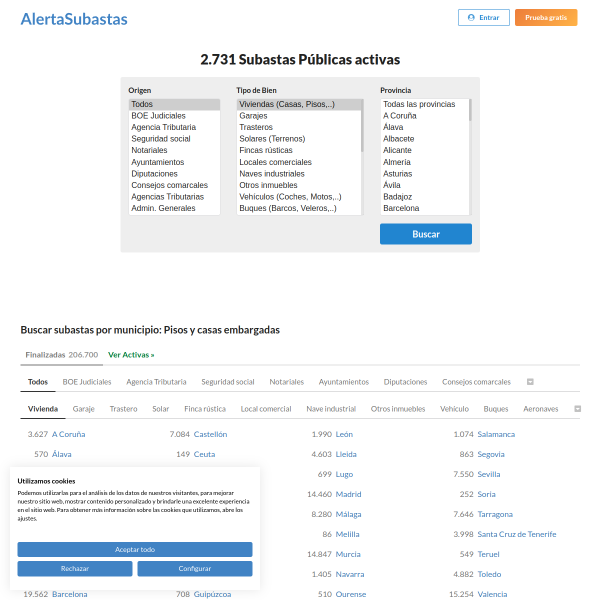
Task: Select Viviendas (Casas, Pisos,..) option
Action: coord(298,104)
